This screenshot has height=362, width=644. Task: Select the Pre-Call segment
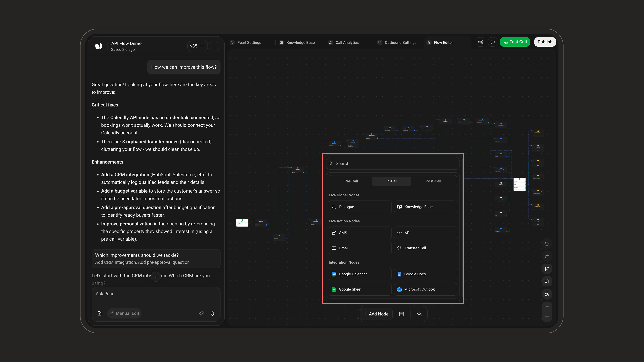point(351,181)
